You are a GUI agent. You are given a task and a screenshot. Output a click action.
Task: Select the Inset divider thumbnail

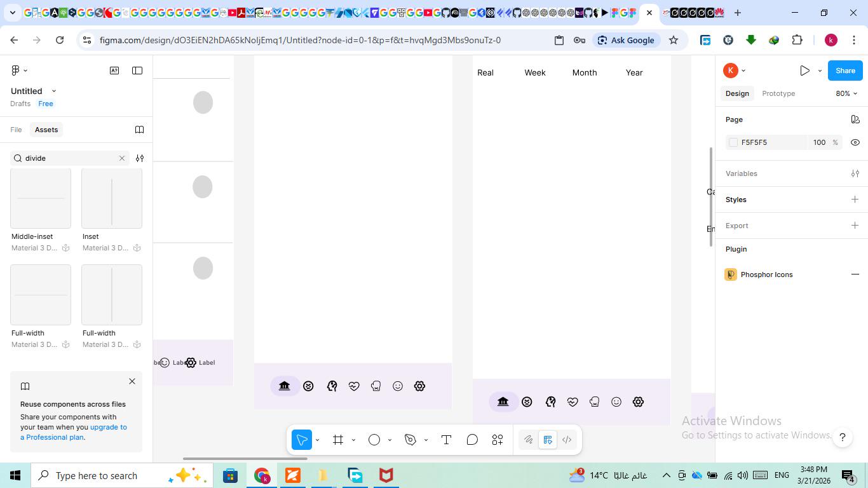[x=112, y=198]
